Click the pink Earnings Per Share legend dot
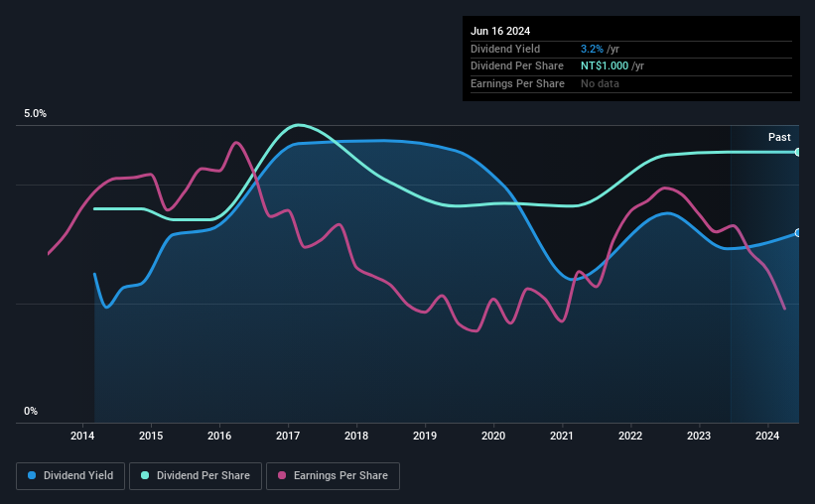 click(x=282, y=475)
